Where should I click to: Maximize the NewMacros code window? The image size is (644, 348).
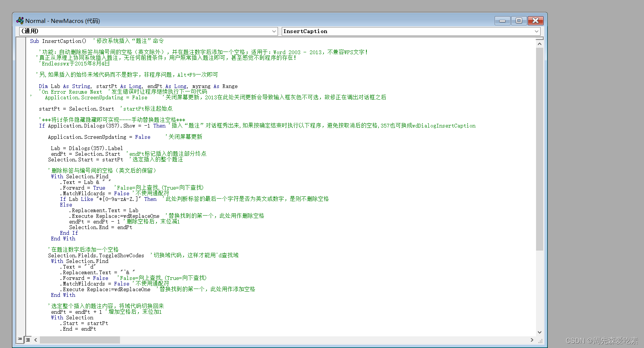tap(519, 21)
